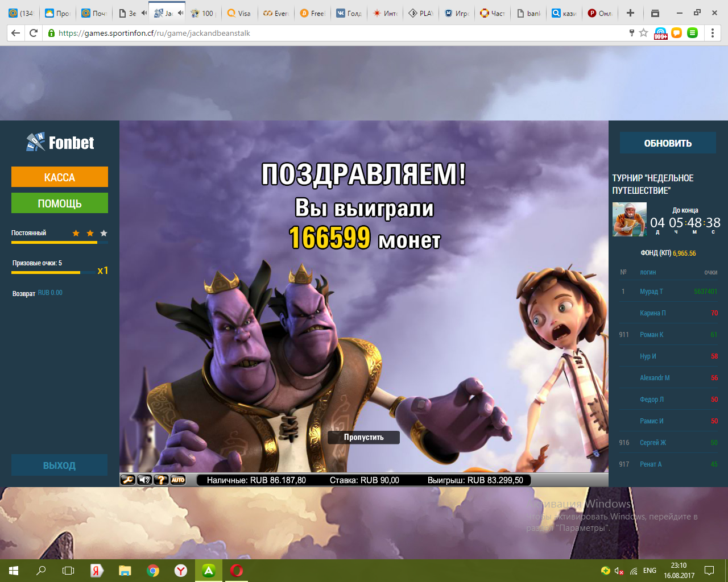This screenshot has width=728, height=582.
Task: Switch to the Почта mail browser tab
Action: 93,13
